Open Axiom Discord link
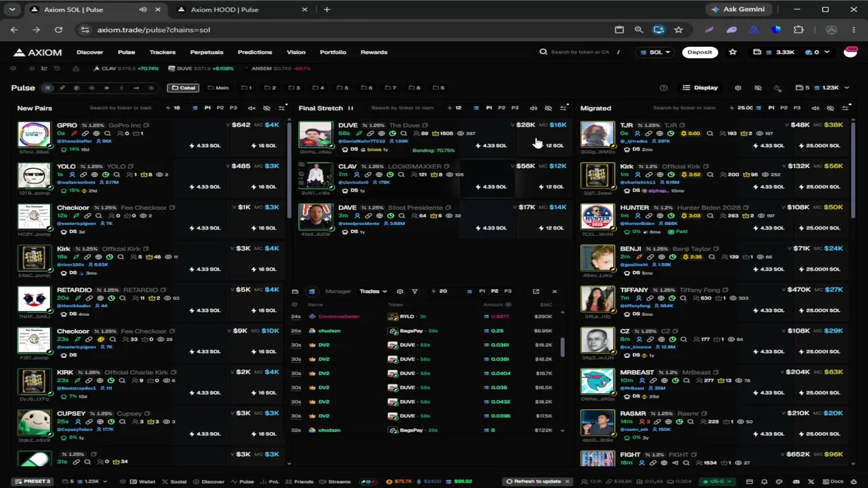 (x=797, y=482)
